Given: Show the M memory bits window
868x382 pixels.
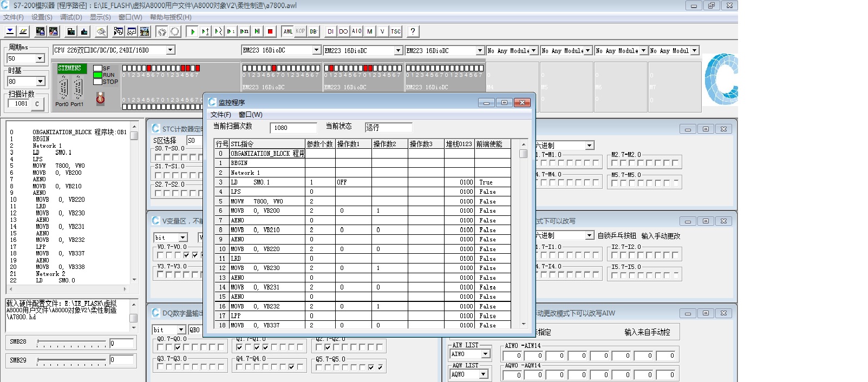Looking at the screenshot, I should click(x=370, y=31).
